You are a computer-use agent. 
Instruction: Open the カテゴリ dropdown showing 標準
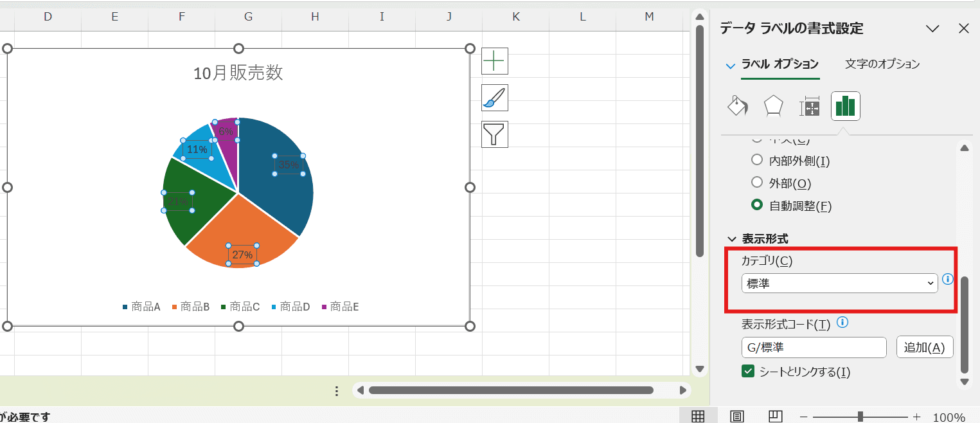click(839, 283)
